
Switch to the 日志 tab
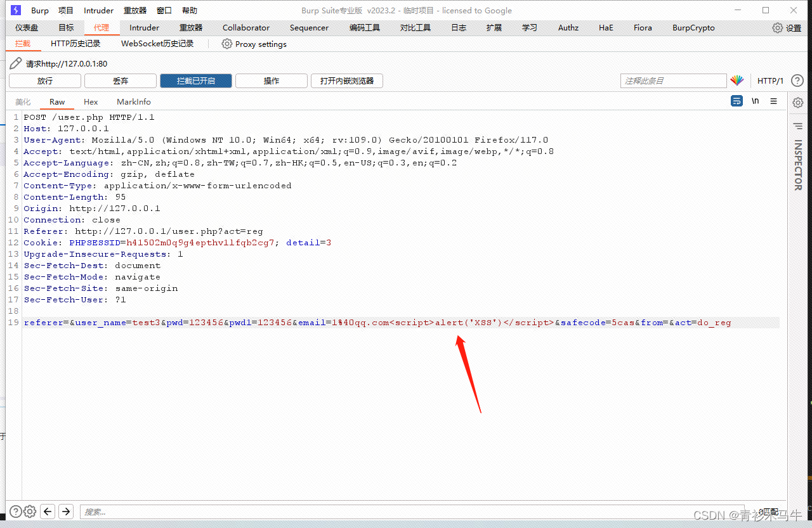click(x=459, y=28)
